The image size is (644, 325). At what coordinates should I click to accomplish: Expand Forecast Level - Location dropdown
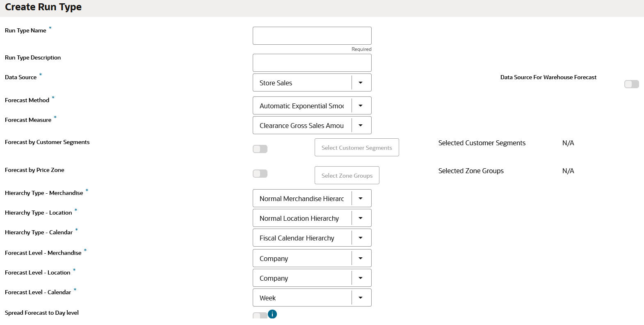(361, 278)
